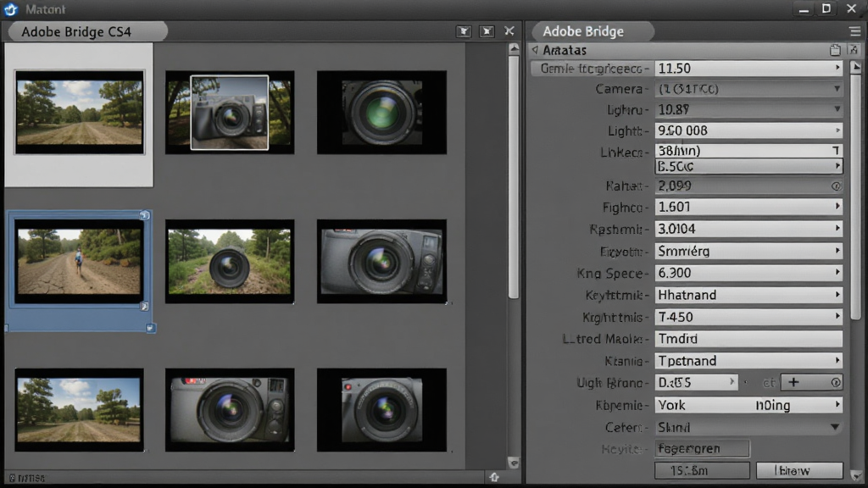Click the plus button beside D.855
Screen dimensions: 868x488
[x=793, y=382]
